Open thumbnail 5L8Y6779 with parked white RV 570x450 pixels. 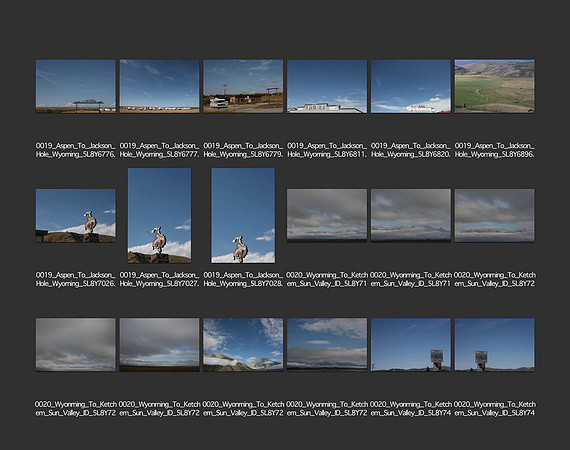click(x=243, y=87)
